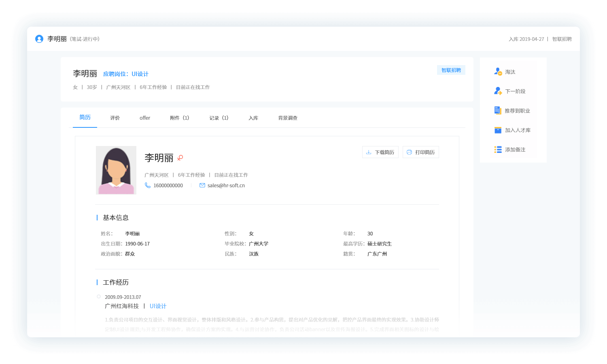
Task: Open the 入库 tab
Action: pos(253,118)
